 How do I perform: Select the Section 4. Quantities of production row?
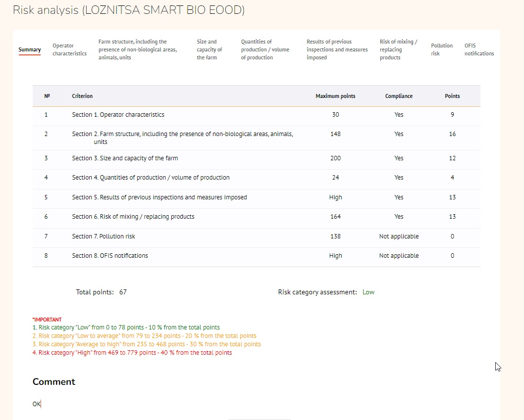click(x=151, y=178)
